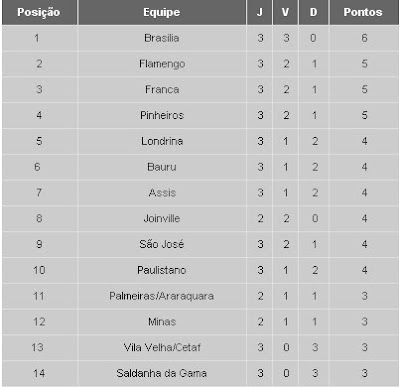This screenshot has width=400, height=387.
Task: Click the Palmeiras/Araraquara team name
Action: 162,296
